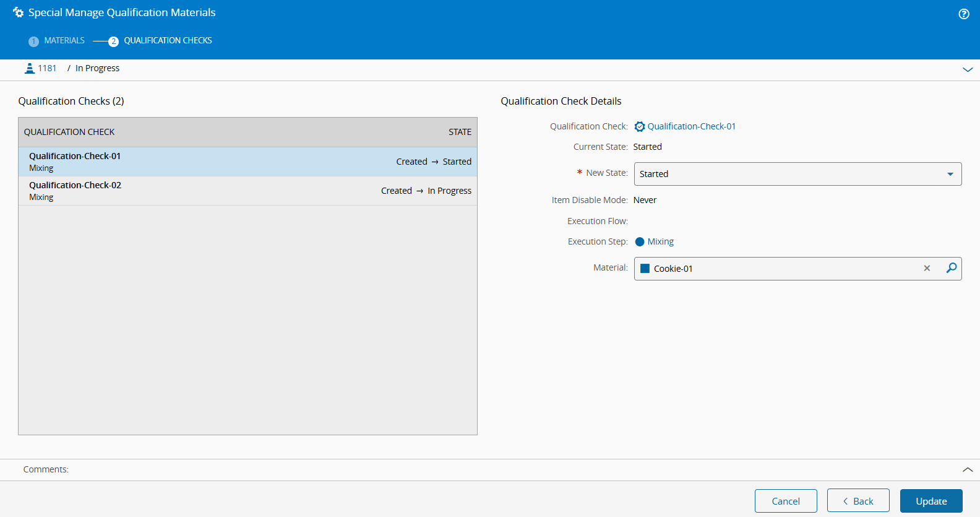
Task: Expand the header details chevron
Action: pyautogui.click(x=968, y=69)
